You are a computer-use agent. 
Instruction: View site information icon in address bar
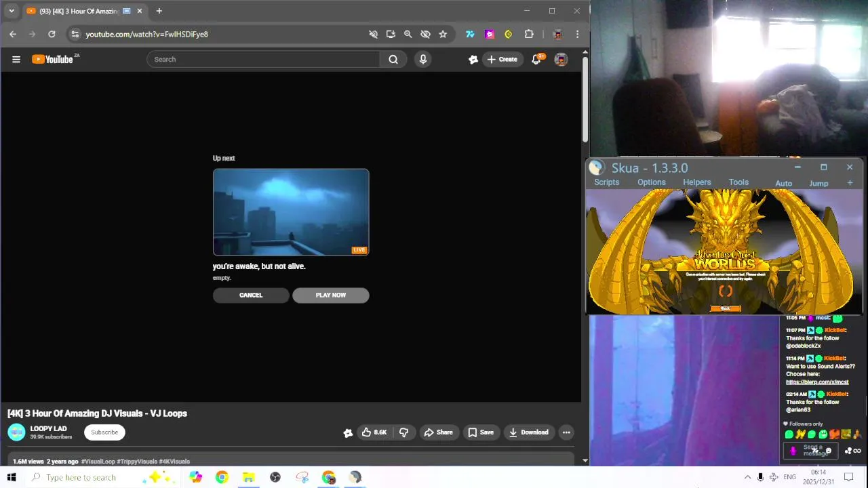75,34
